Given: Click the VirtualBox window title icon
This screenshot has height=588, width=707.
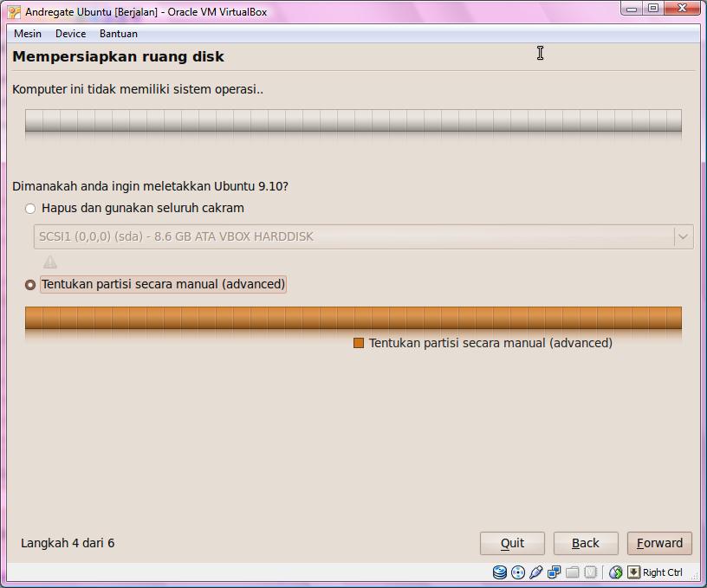Looking at the screenshot, I should point(14,12).
